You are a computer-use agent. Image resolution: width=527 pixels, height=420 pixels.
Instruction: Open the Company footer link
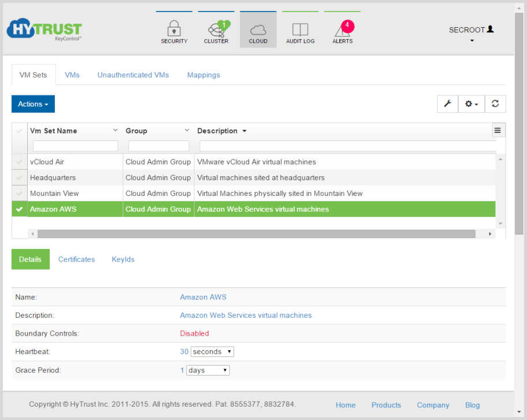(433, 405)
